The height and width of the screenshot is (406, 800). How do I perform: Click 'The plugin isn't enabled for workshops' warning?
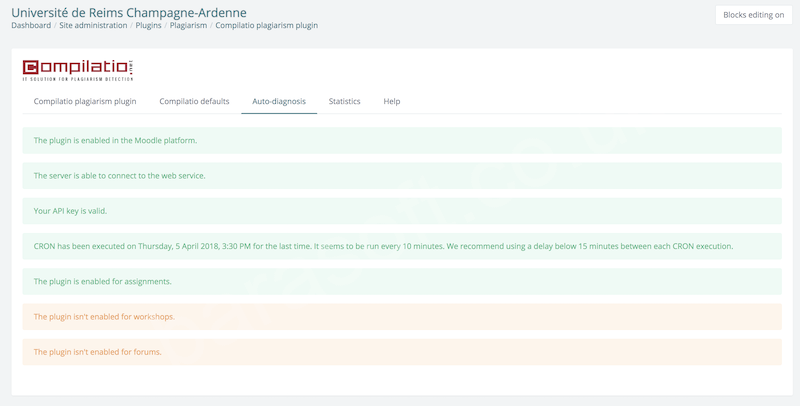(x=402, y=316)
